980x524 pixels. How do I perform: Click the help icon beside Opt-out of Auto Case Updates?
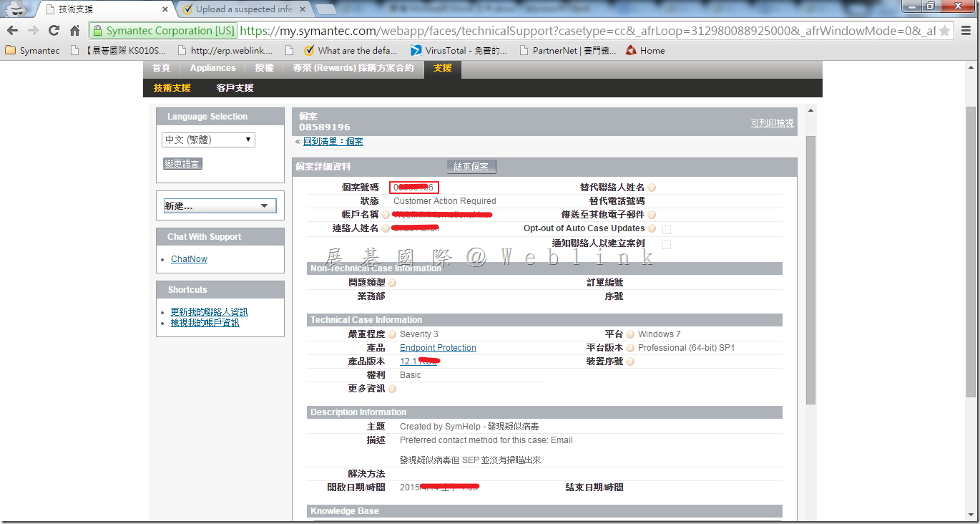point(652,228)
